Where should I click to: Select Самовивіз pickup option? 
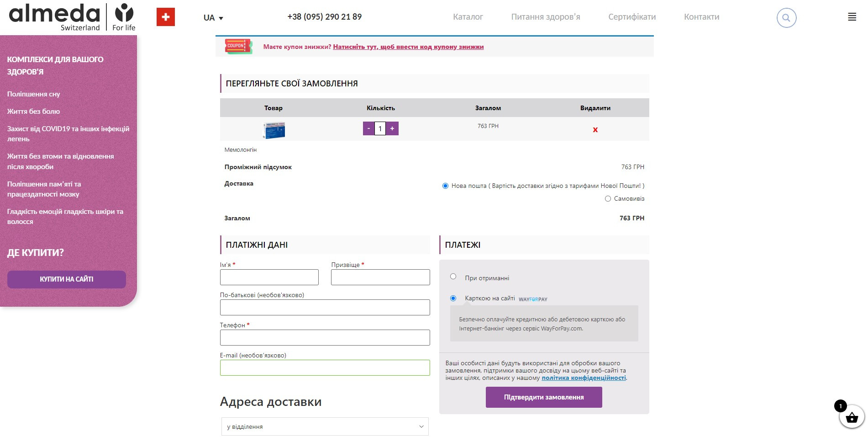tap(608, 199)
